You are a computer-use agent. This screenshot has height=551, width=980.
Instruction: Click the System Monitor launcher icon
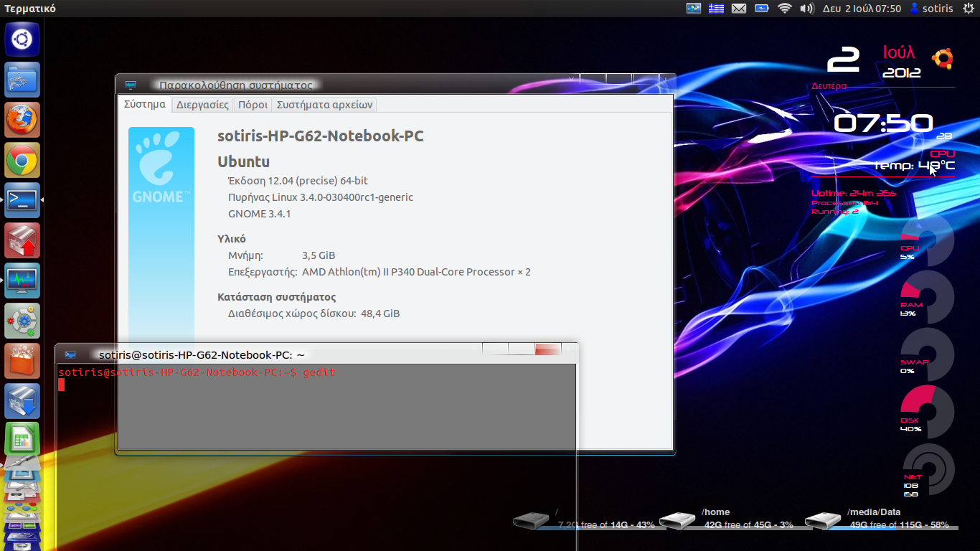pyautogui.click(x=22, y=280)
